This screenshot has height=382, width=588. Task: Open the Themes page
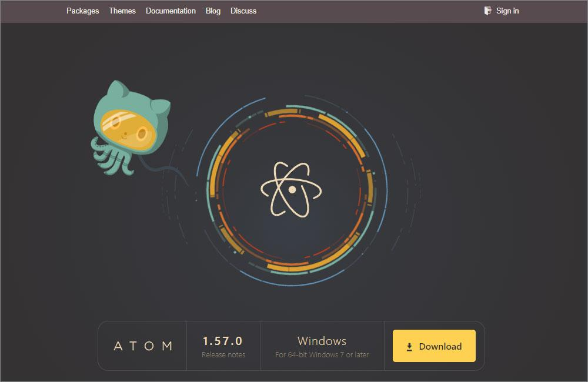tap(122, 11)
